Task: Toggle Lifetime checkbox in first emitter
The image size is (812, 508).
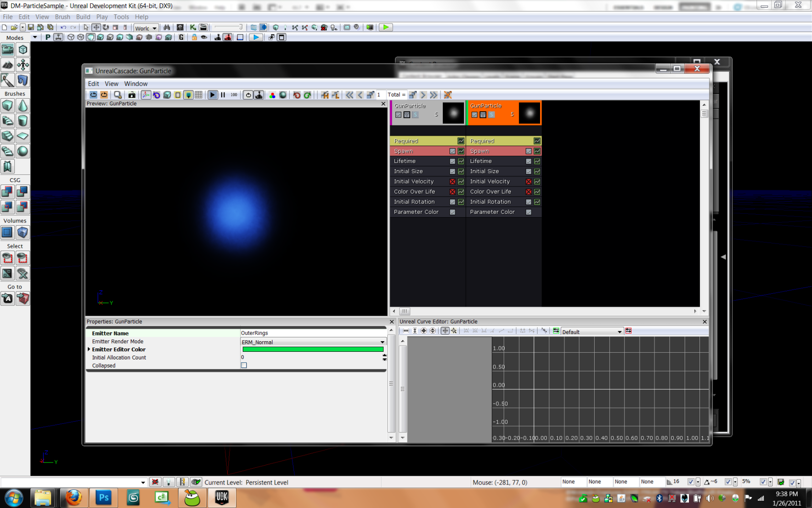Action: (x=452, y=161)
